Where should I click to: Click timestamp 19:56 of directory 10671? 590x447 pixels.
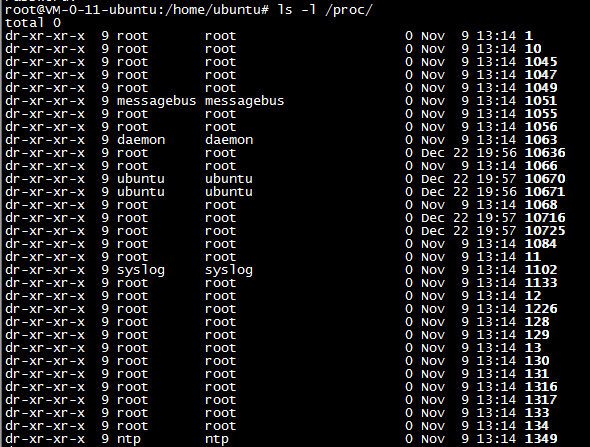496,192
